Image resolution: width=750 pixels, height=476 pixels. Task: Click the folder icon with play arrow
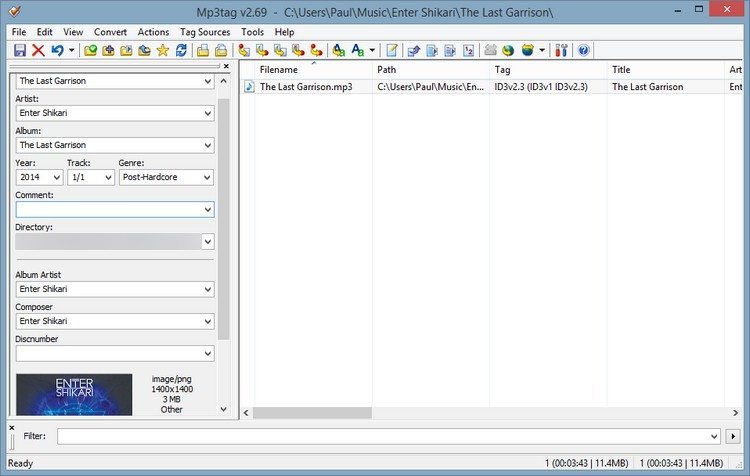pyautogui.click(x=126, y=50)
